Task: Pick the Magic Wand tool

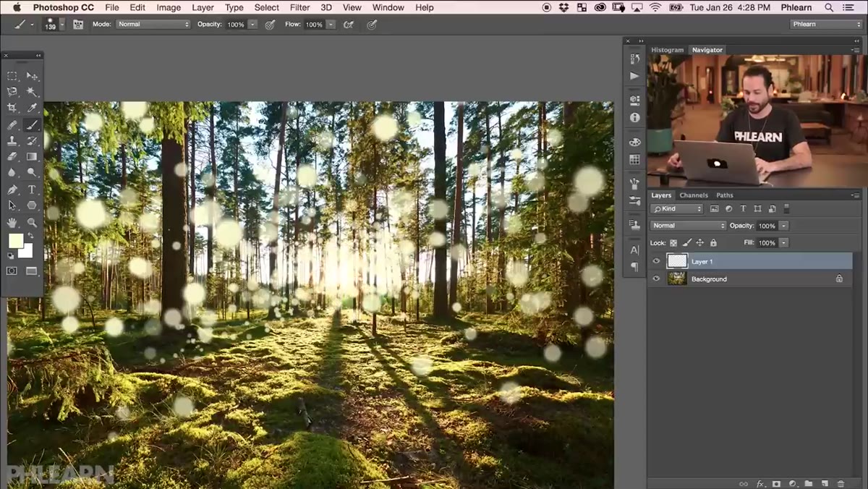Action: [32, 92]
